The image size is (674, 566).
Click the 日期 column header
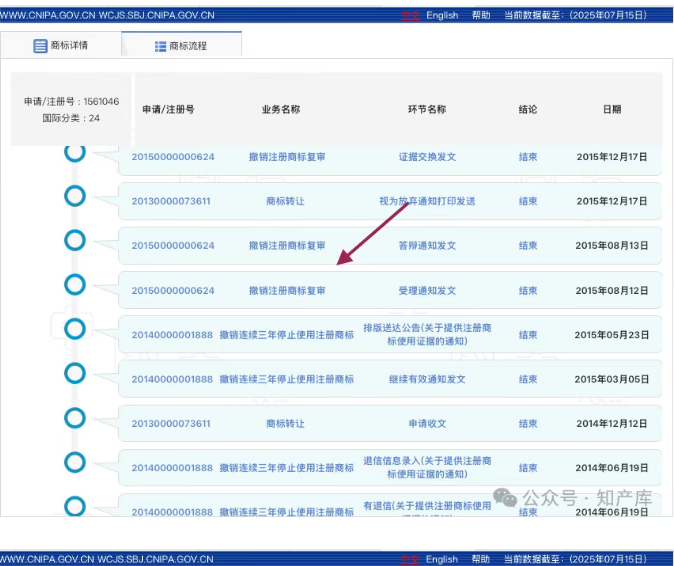[612, 109]
